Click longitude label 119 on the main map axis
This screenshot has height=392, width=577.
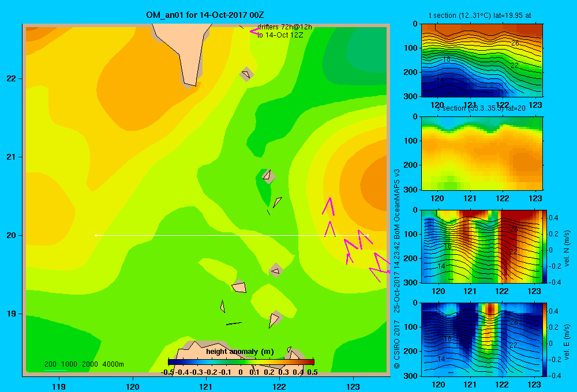coord(59,386)
